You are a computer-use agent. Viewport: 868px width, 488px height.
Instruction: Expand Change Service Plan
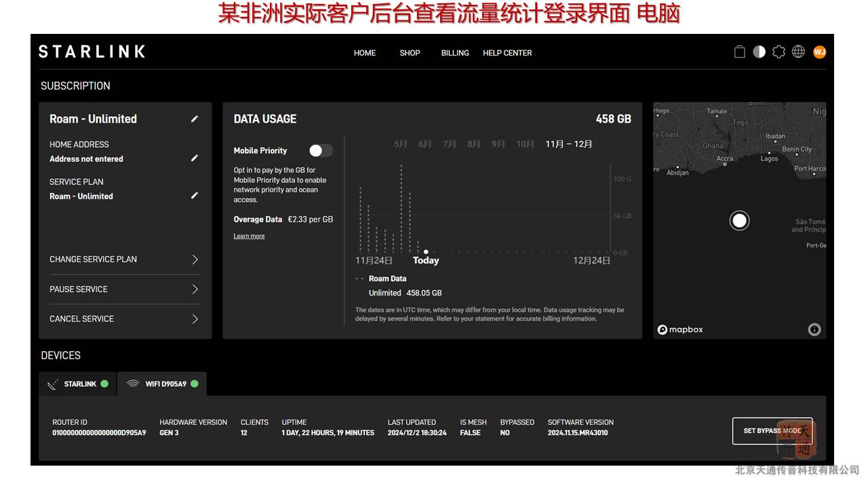click(x=125, y=260)
